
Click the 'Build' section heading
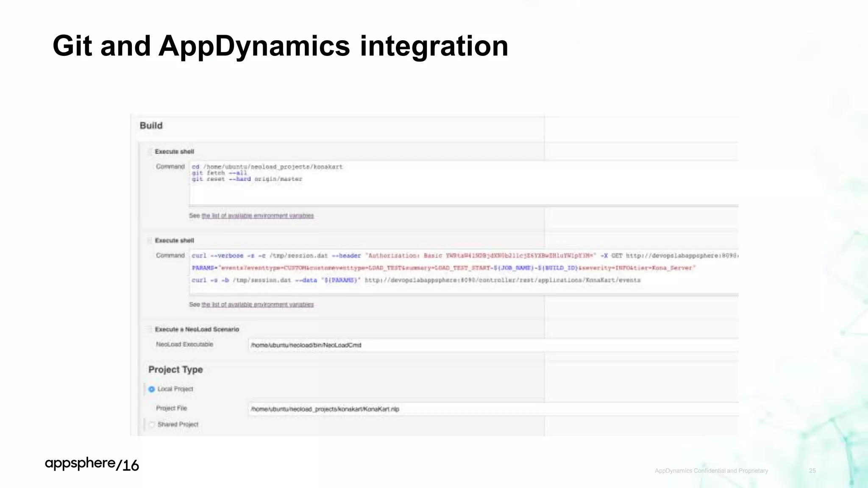tap(151, 125)
